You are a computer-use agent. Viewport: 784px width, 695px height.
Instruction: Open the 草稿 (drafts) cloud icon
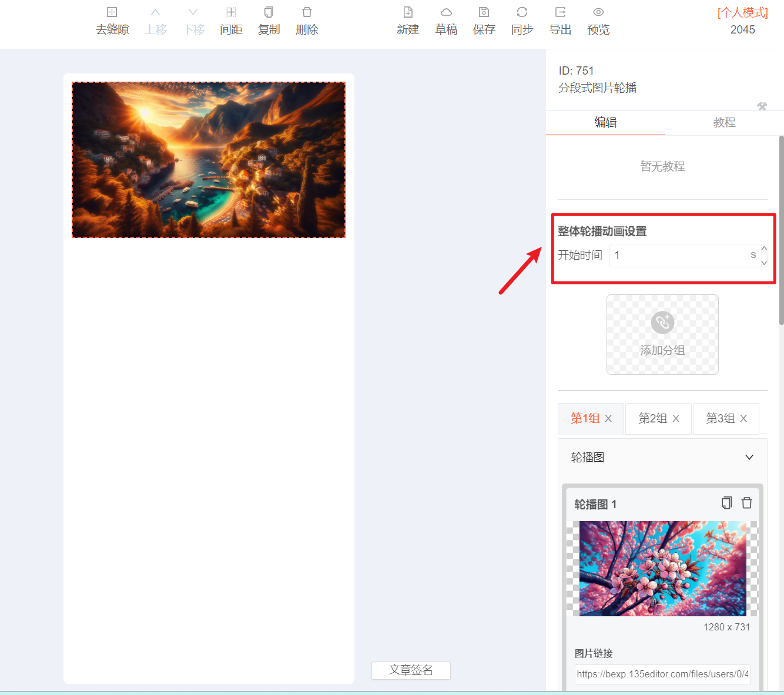coord(446,12)
